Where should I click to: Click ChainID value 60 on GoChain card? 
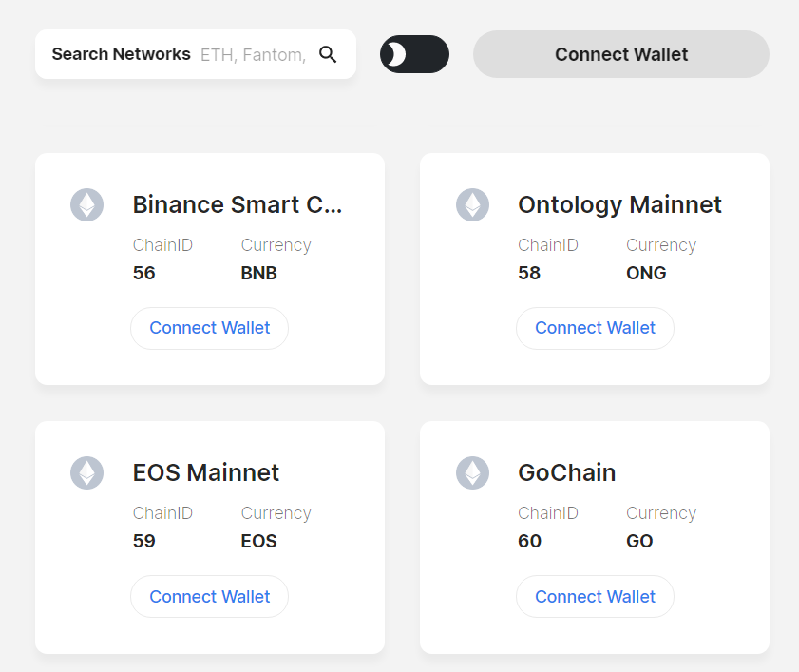coord(529,541)
